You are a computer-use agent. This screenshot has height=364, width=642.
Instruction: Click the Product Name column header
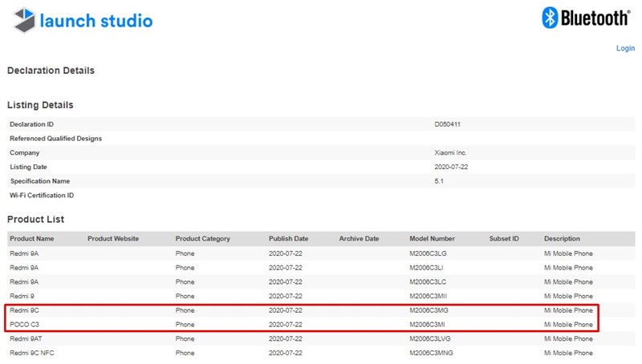pos(32,239)
